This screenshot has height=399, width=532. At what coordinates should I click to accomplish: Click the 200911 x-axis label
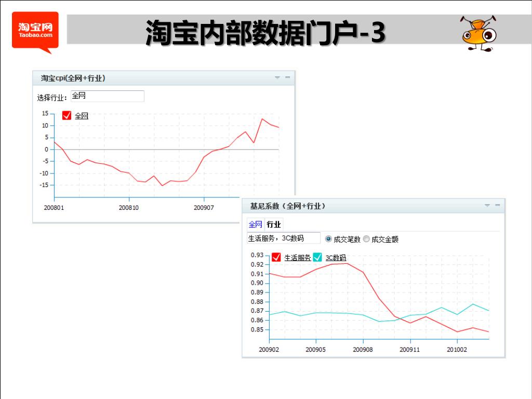tap(410, 350)
